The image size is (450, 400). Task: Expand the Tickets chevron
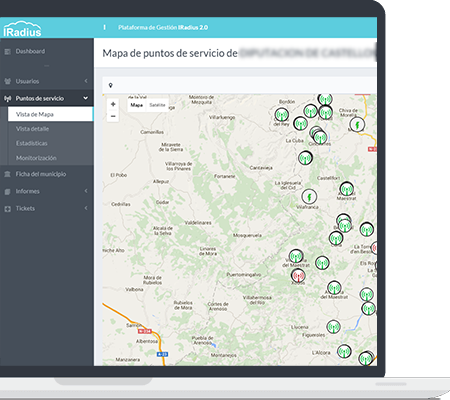(86, 208)
